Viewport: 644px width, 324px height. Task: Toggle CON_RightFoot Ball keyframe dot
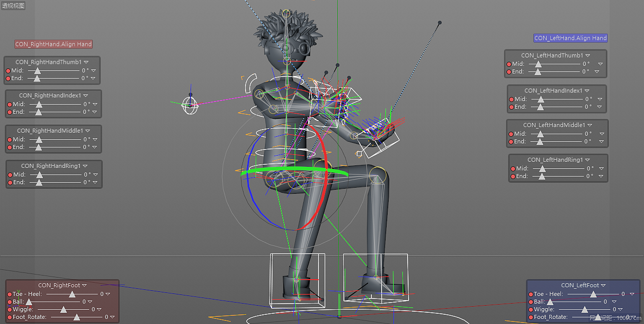pos(10,302)
